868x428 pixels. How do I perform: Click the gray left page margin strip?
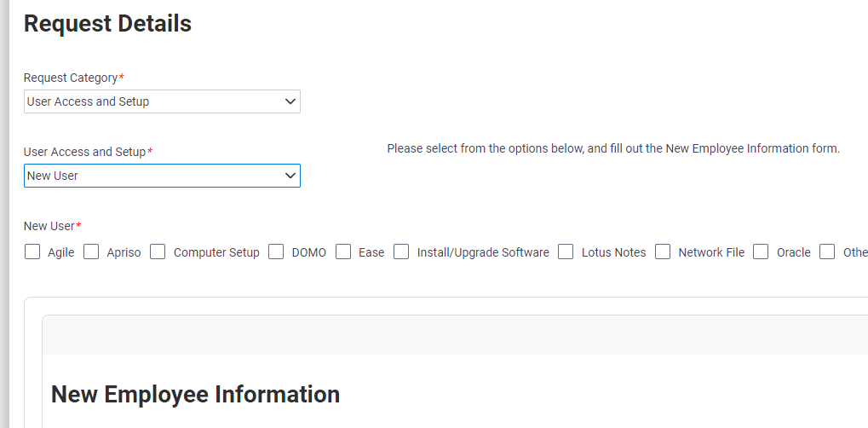(4, 213)
